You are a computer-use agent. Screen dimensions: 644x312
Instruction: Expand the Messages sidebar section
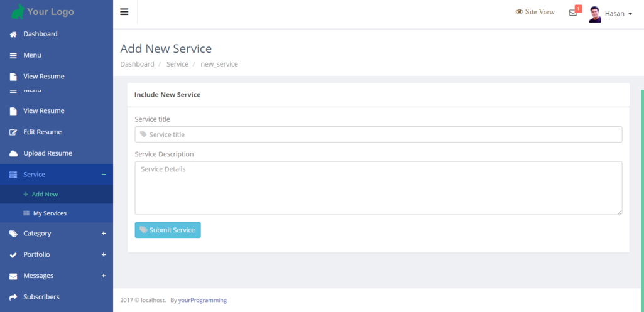coord(104,276)
